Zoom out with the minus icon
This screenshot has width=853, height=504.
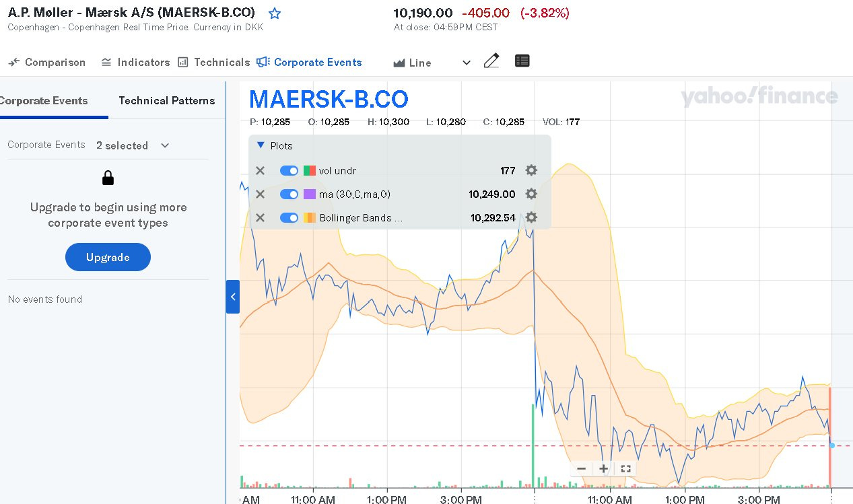[582, 469]
